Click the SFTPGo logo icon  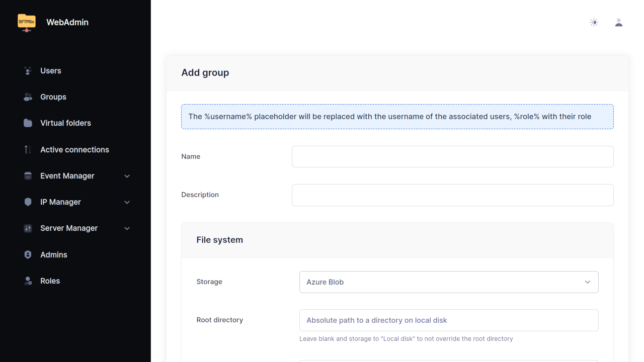pos(27,23)
